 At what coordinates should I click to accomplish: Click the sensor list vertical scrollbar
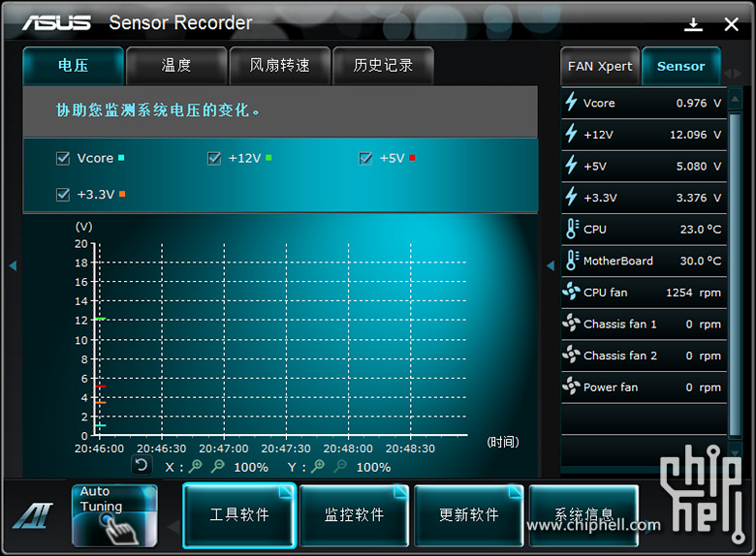pyautogui.click(x=735, y=275)
